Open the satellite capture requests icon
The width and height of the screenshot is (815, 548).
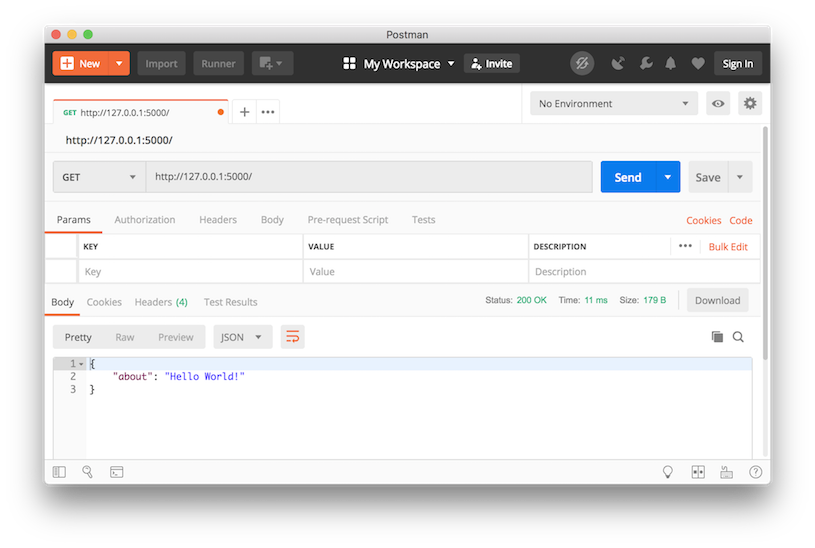click(x=617, y=63)
